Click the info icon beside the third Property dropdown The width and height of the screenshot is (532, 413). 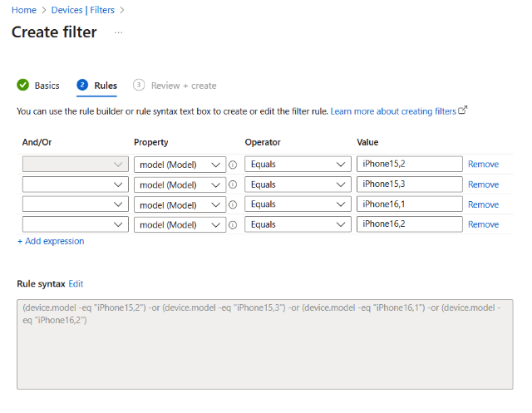[x=233, y=204]
